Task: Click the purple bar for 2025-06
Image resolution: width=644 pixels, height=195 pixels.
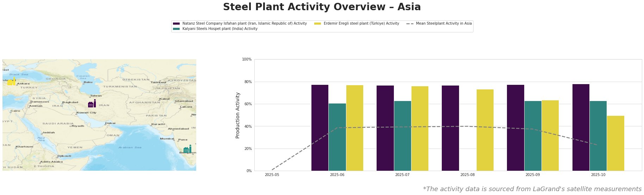Action: pyautogui.click(x=320, y=128)
